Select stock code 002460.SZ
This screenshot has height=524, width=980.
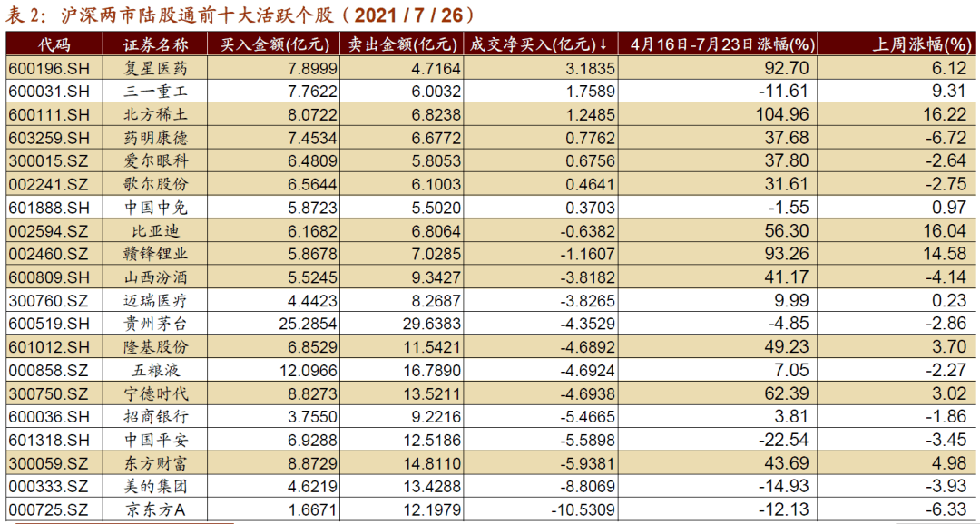coord(50,254)
